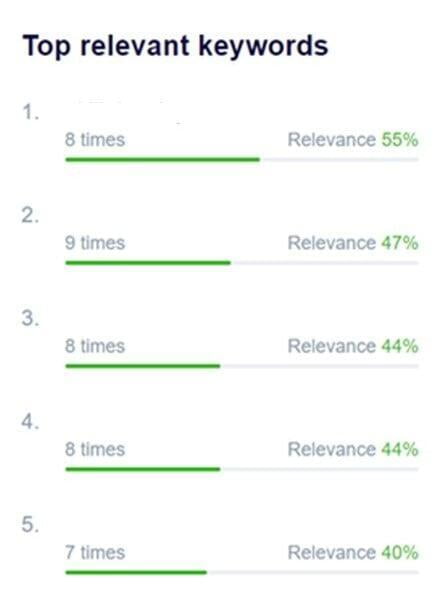
Task: Select the '7 times' count label
Action: coord(95,553)
